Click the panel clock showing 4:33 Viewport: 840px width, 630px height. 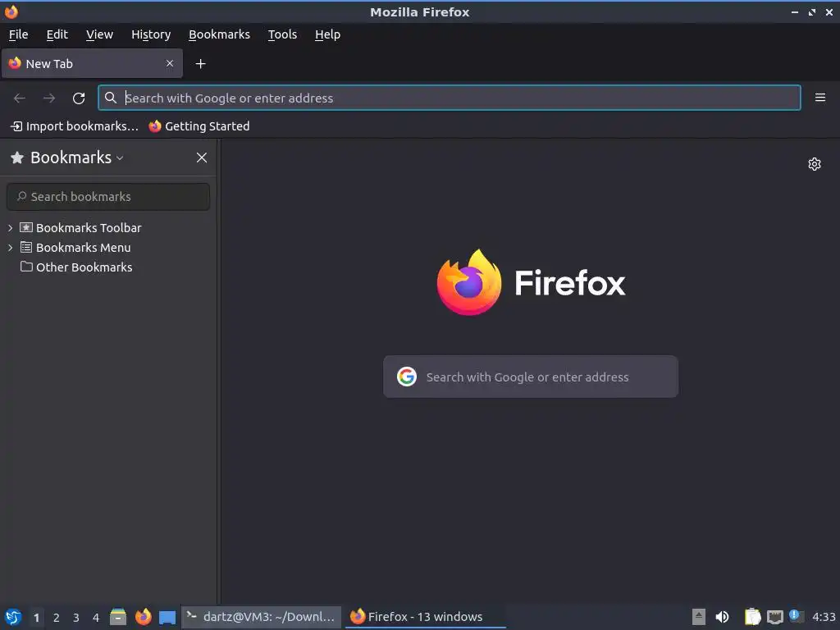(x=824, y=617)
